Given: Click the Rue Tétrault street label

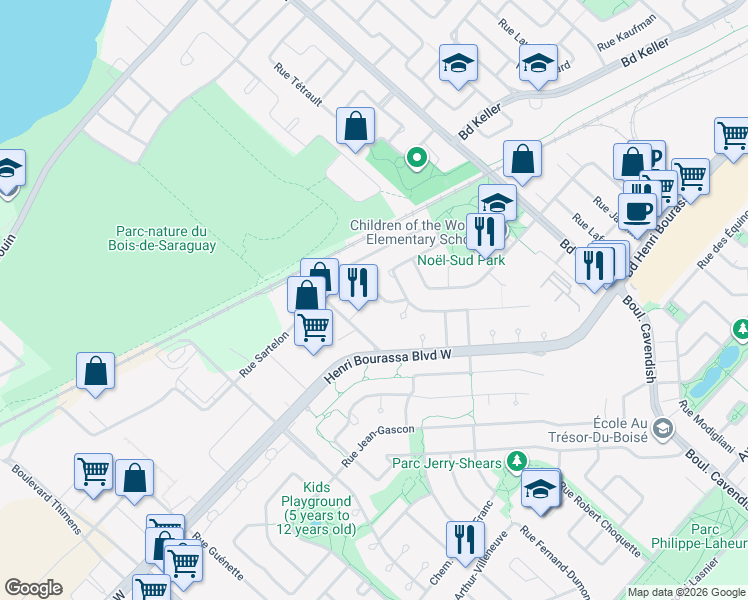Looking at the screenshot, I should [x=299, y=84].
